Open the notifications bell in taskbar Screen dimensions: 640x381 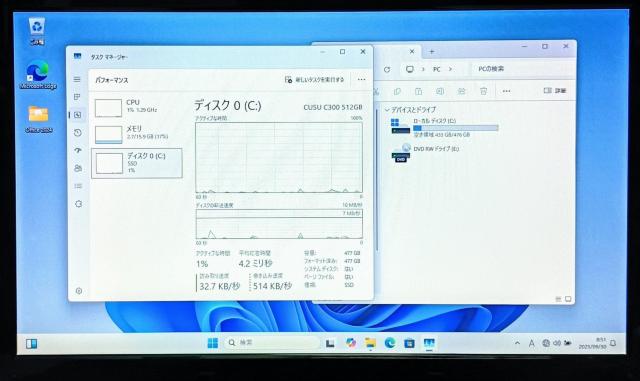coord(613,343)
